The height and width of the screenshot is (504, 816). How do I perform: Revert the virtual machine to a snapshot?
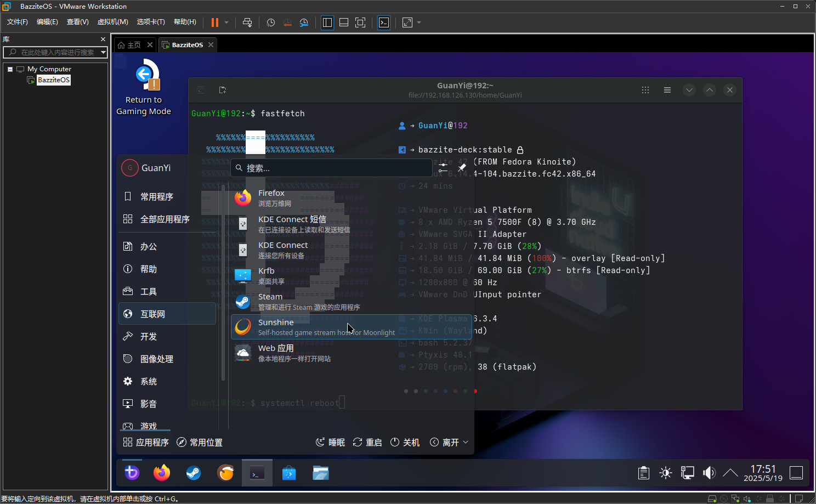[x=287, y=22]
